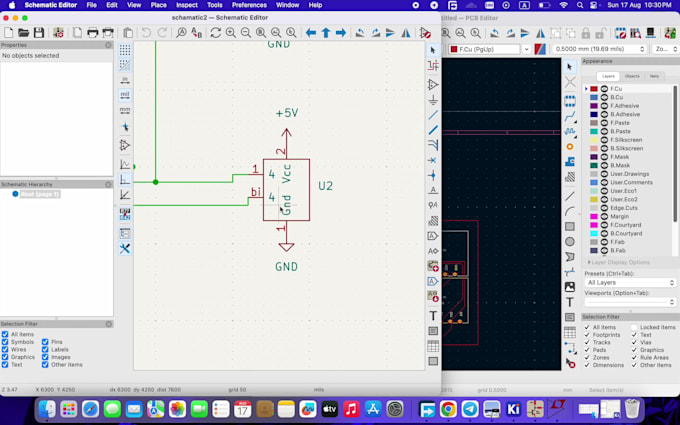
Task: Open a schematic with the folder icon
Action: point(23,33)
